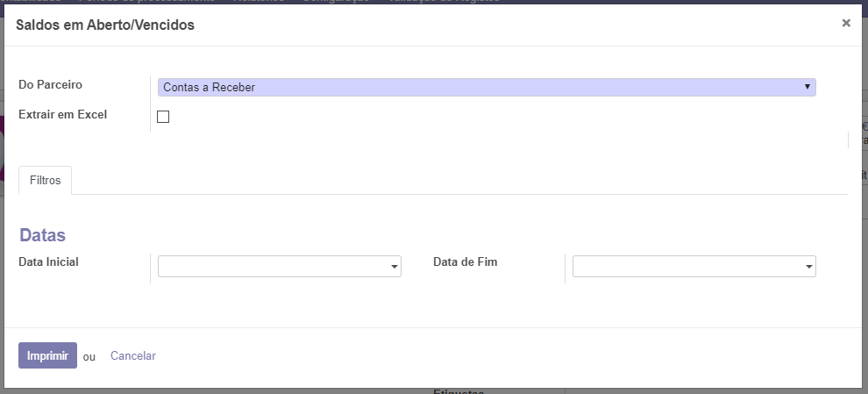Enable the Extrair em Excel checkbox

pyautogui.click(x=162, y=117)
